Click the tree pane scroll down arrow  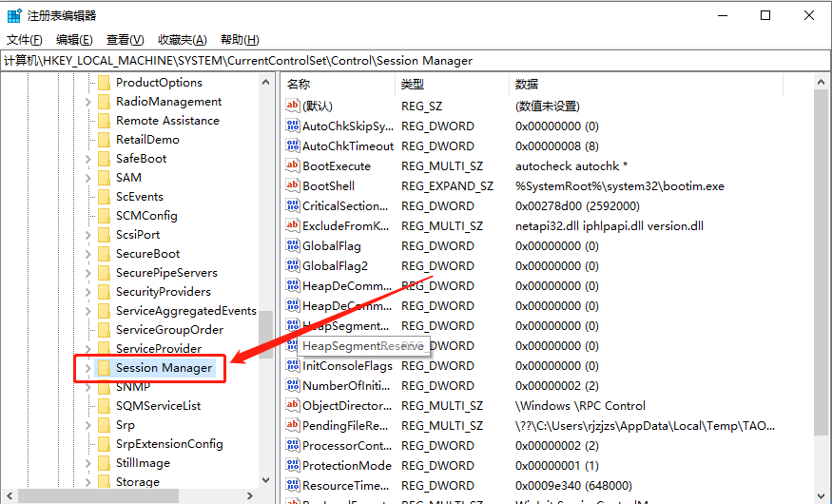[x=266, y=480]
